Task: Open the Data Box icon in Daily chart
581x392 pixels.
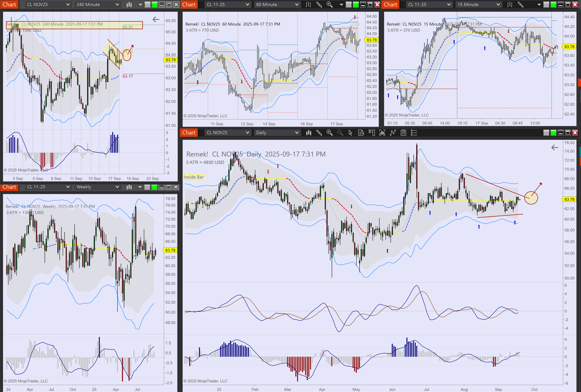Action: pyautogui.click(x=361, y=133)
